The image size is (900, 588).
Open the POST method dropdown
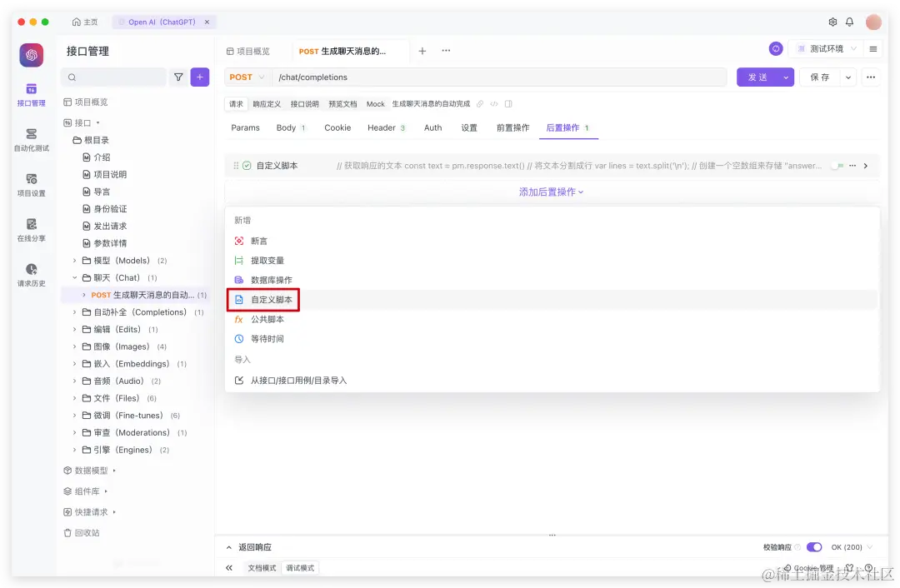click(x=247, y=77)
